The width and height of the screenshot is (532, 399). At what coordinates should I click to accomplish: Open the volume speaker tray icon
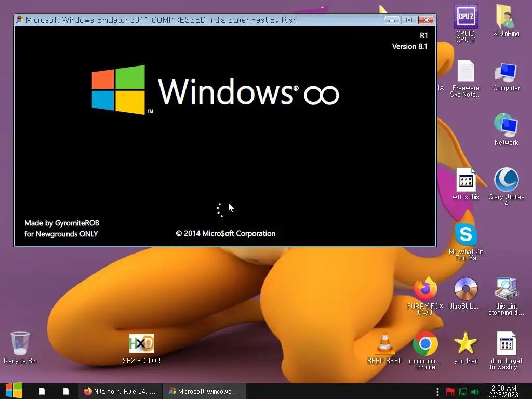[x=475, y=392]
